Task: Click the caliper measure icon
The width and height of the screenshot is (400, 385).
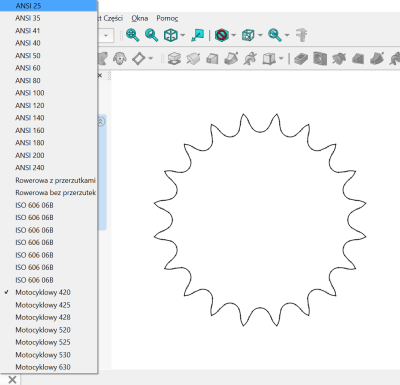Action: pos(301,35)
